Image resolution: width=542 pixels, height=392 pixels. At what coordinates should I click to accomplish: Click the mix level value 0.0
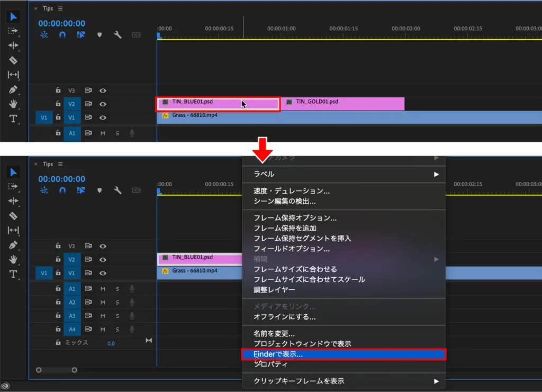[111, 343]
